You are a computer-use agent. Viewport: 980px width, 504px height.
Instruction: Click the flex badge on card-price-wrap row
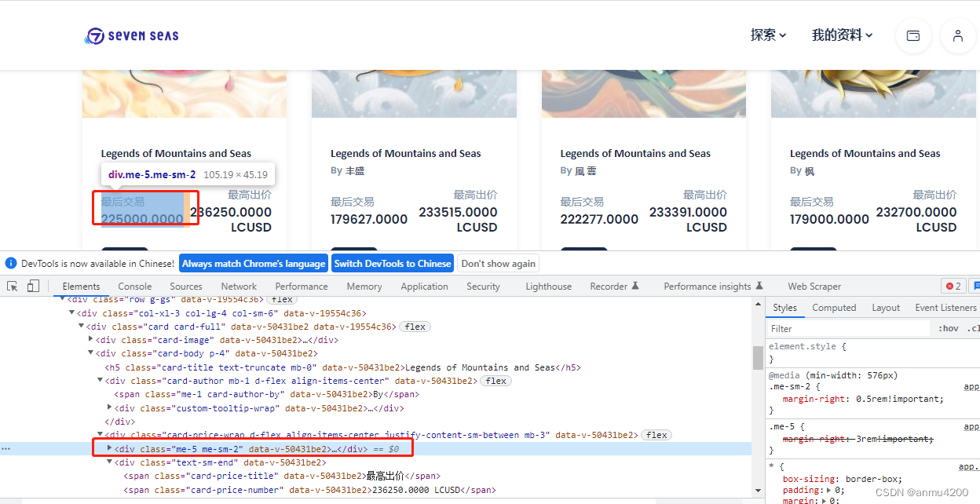pos(656,435)
